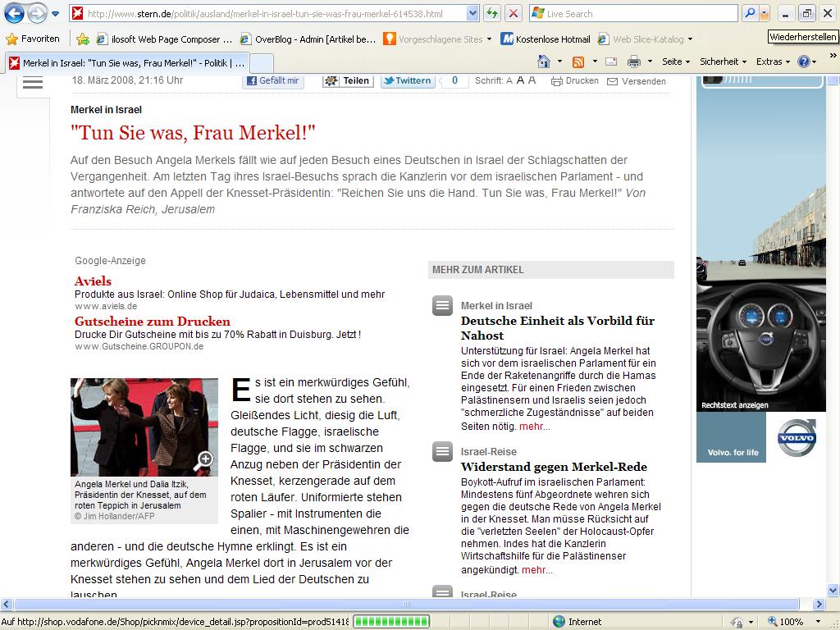The height and width of the screenshot is (630, 840).
Task: Open the Kostenlose Hotmail favorite
Action: (x=546, y=39)
